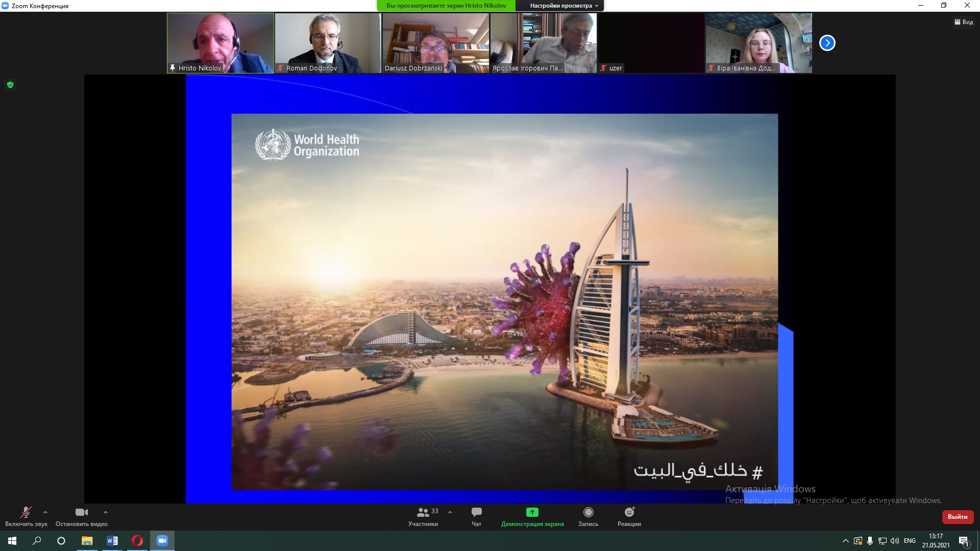Click the red Выйти leave button
This screenshot has width=980, height=551.
[x=958, y=517]
